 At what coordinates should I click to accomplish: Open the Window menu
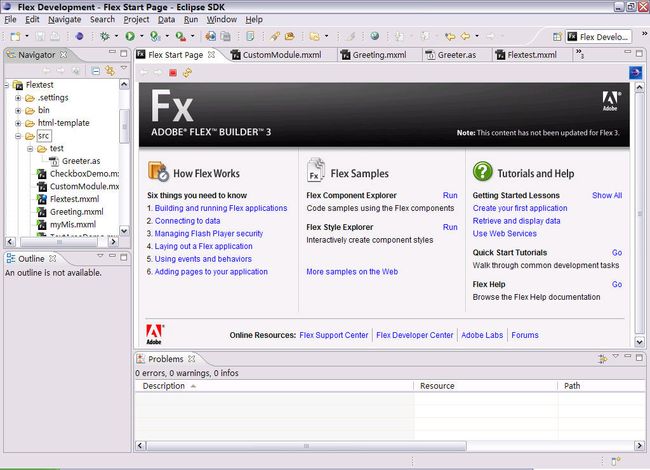(x=222, y=19)
